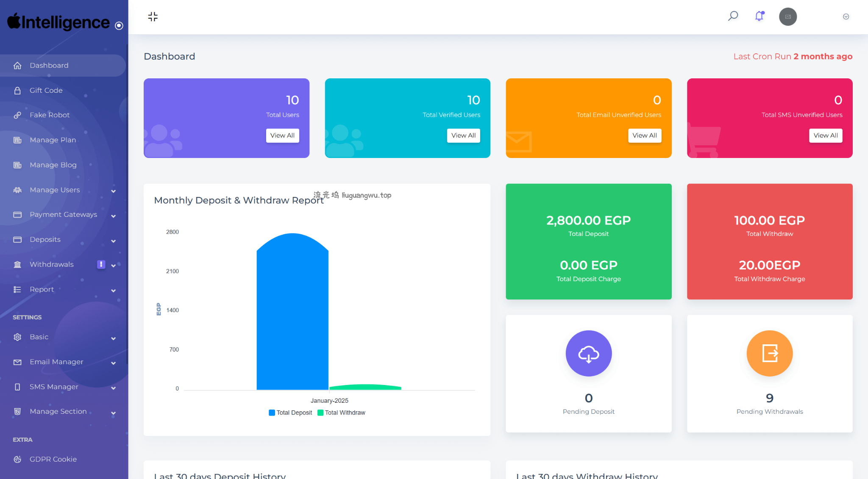
Task: Expand the Payment Gateways submenu
Action: pos(64,215)
